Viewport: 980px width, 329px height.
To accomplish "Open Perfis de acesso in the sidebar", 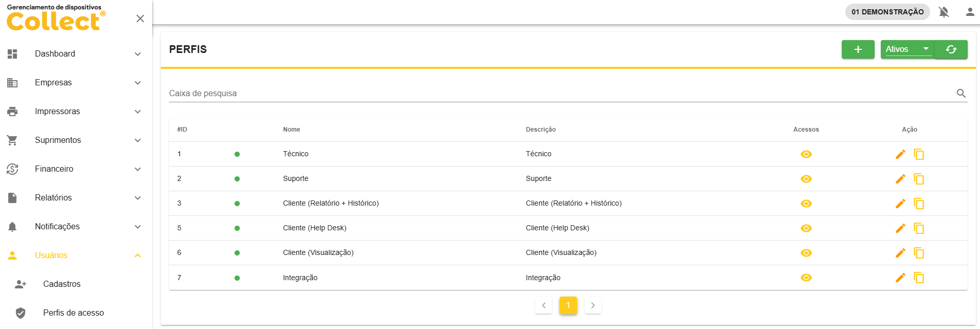I will pyautogui.click(x=73, y=313).
